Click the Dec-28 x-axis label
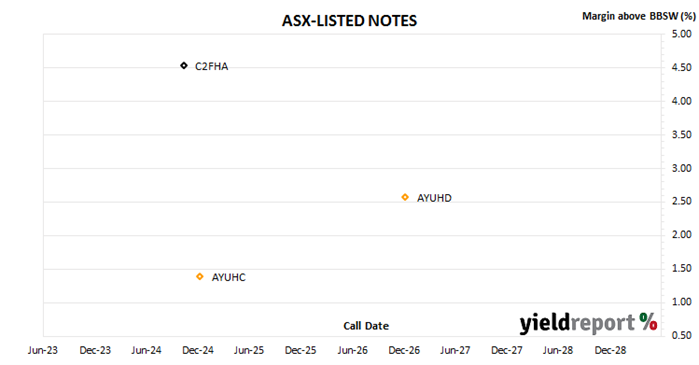This screenshot has width=699, height=365. point(610,350)
